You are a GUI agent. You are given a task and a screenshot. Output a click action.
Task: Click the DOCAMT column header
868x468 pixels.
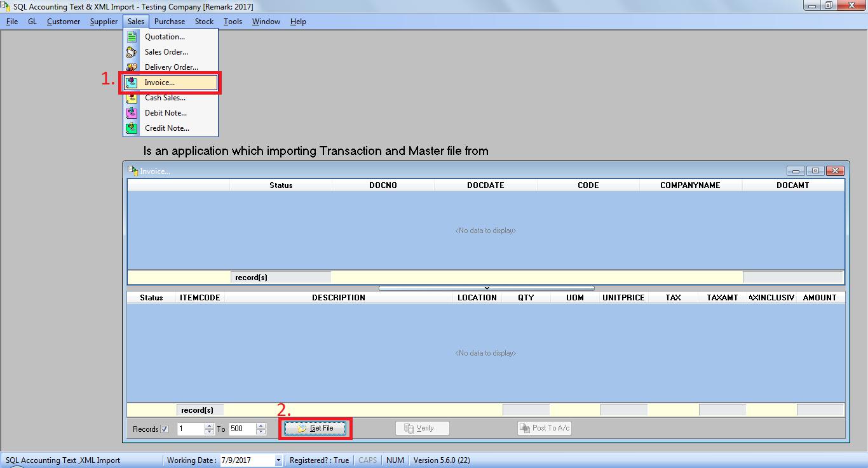[x=793, y=185]
